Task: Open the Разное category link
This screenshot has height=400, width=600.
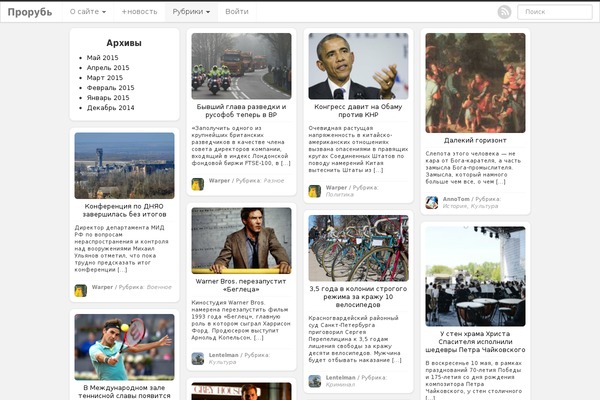Action: (x=274, y=181)
